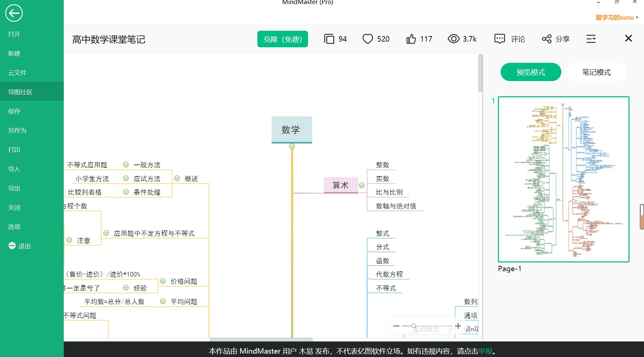This screenshot has width=644, height=357.
Task: Click 平均数=总分/总人数 node
Action: (114, 302)
